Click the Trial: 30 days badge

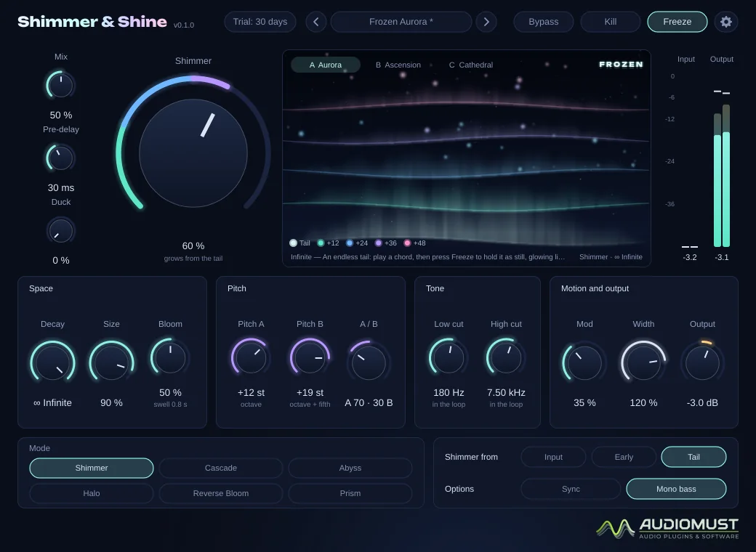[x=260, y=22]
